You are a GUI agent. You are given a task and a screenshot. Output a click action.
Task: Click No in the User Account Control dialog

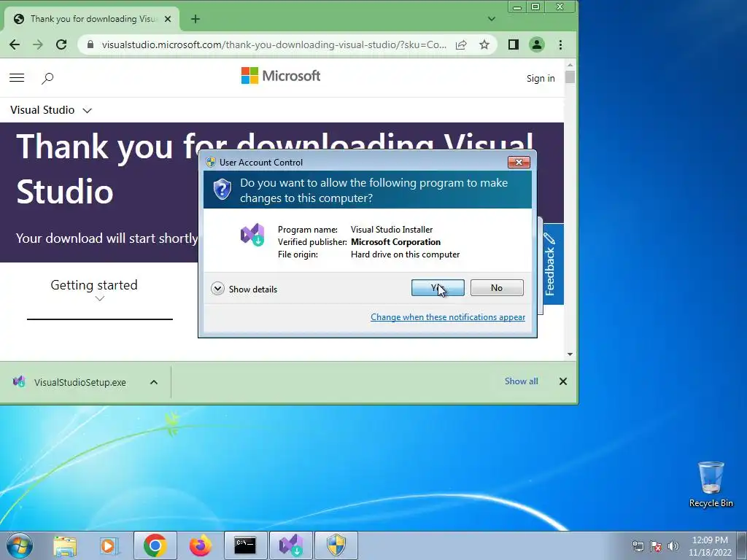(496, 287)
